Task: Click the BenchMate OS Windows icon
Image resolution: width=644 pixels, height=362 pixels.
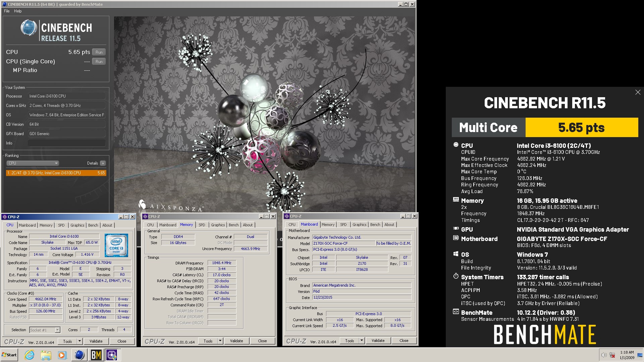Action: coord(456,254)
